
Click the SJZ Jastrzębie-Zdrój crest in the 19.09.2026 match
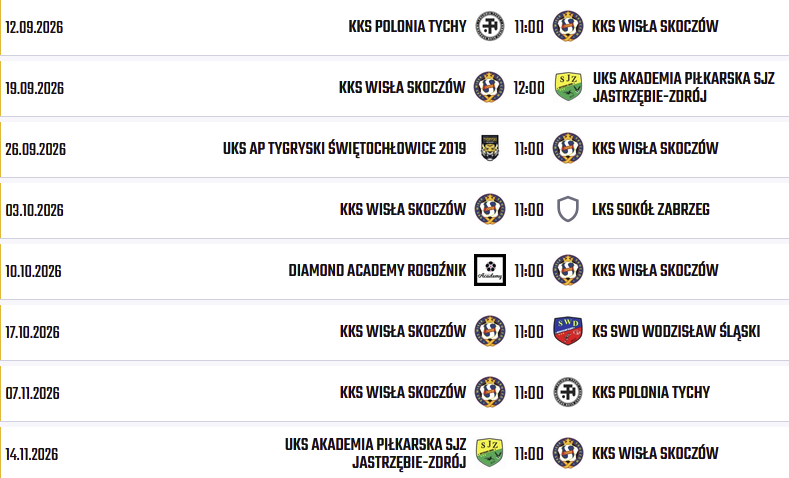point(568,87)
